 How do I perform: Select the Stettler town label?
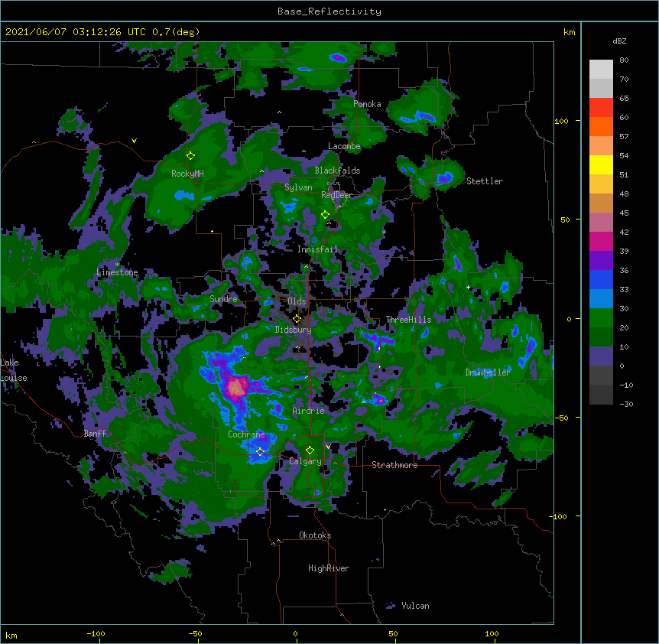(485, 181)
